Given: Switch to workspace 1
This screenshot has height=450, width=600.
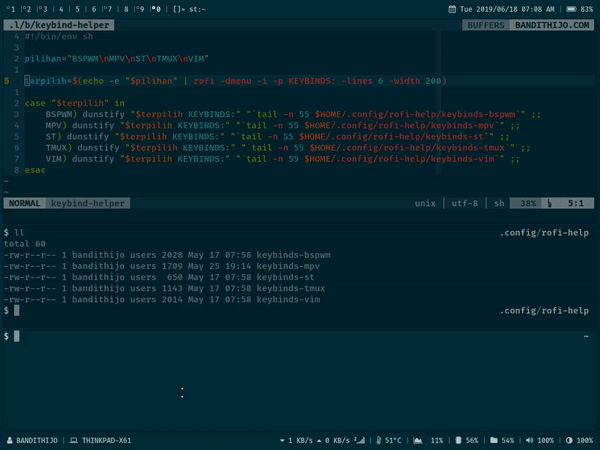Looking at the screenshot, I should coord(9,9).
